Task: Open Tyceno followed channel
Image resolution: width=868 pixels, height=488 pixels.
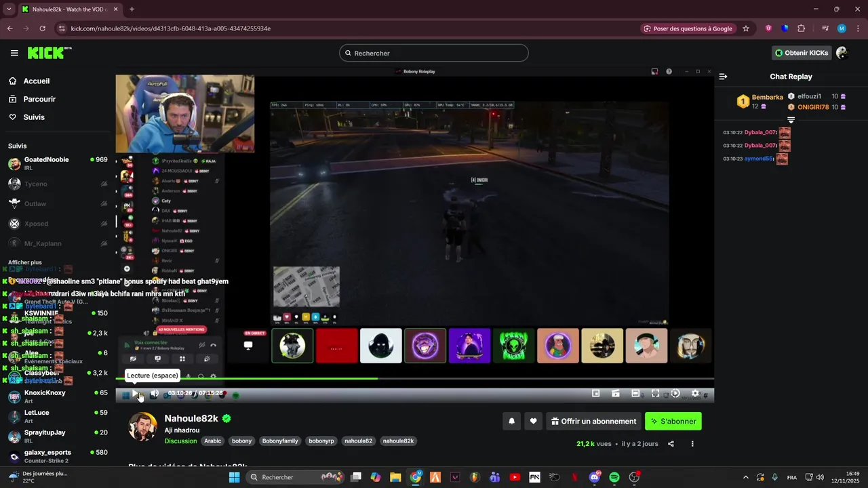Action: [58, 184]
